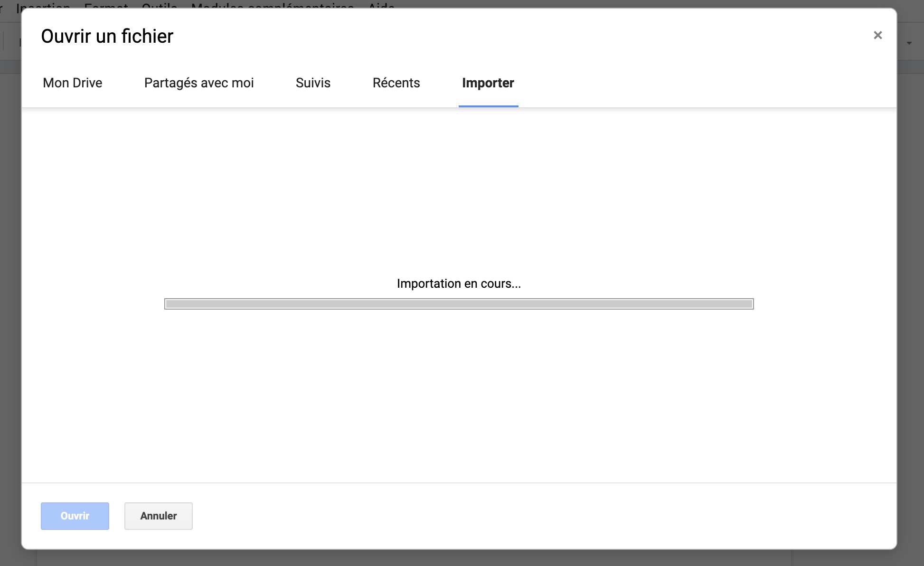This screenshot has width=924, height=566.
Task: Click the dimmed overlay right of dialog
Action: 910,285
